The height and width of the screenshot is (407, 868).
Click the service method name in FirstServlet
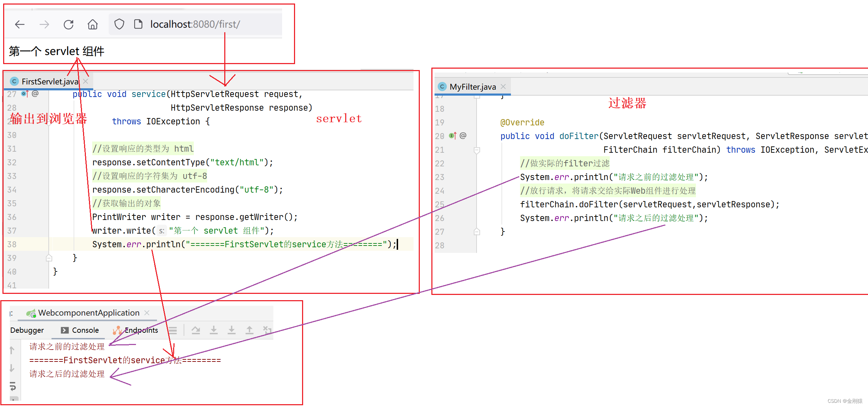pos(149,94)
